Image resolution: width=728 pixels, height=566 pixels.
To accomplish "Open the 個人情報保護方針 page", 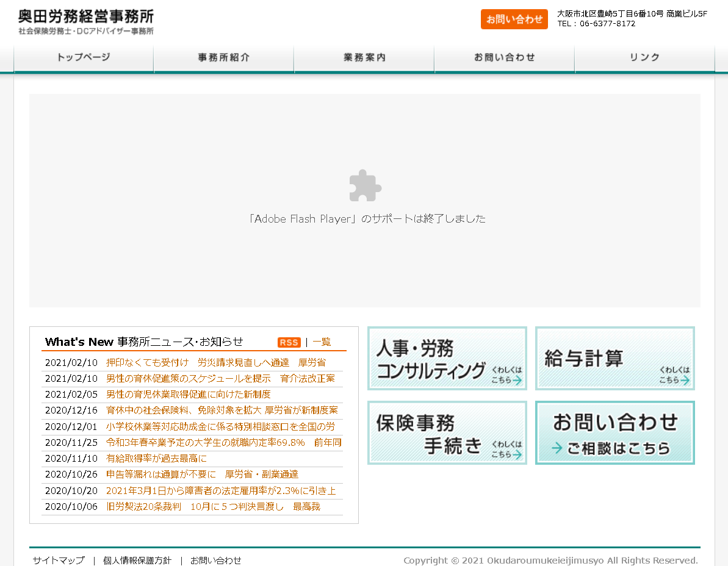I will point(138,559).
